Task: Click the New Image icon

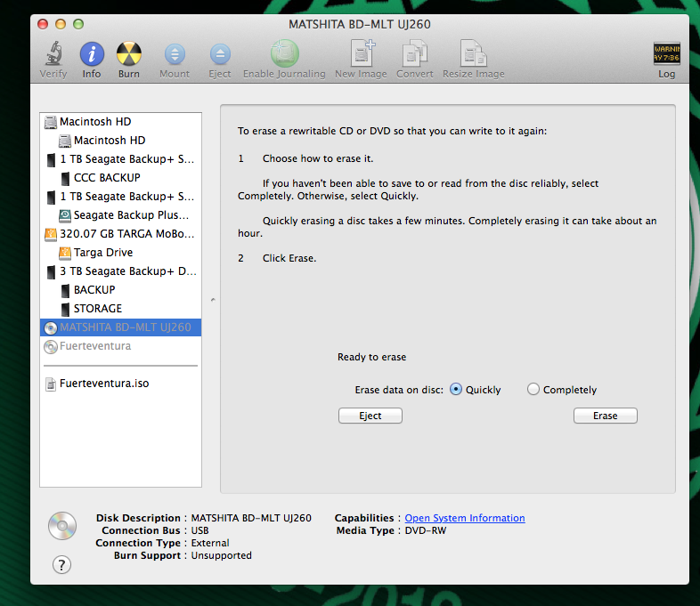Action: [x=362, y=53]
